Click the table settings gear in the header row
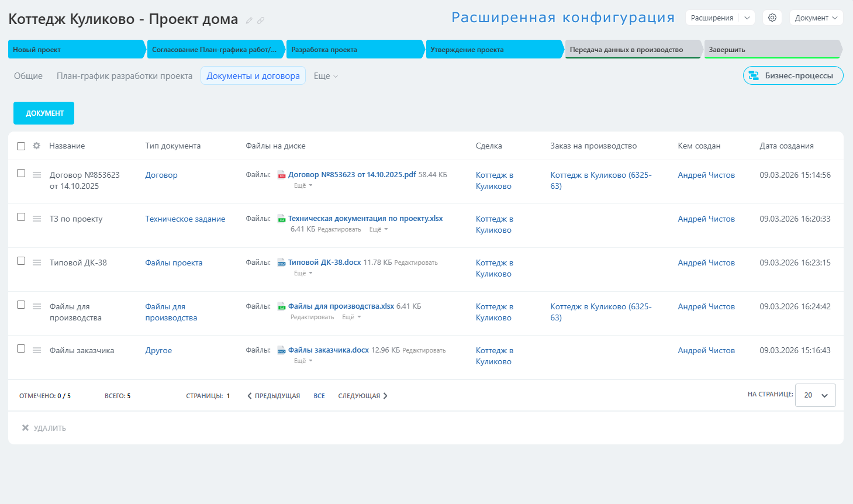The width and height of the screenshot is (853, 504). point(37,146)
